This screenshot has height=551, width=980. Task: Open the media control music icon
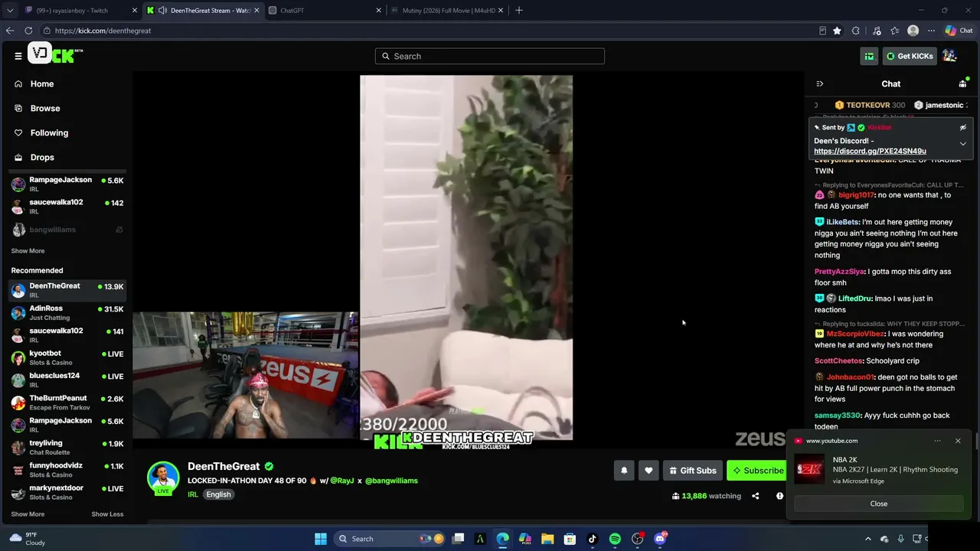point(877,31)
